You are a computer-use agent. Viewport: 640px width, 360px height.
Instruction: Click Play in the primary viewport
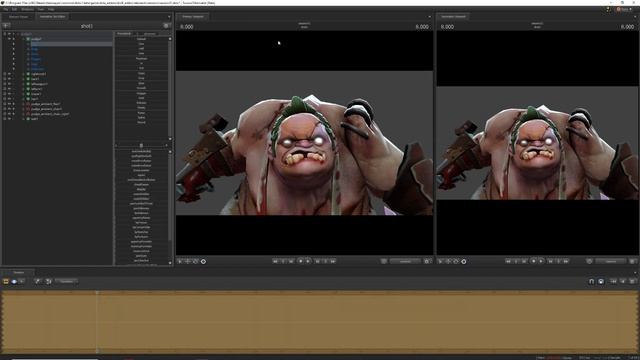pos(308,261)
